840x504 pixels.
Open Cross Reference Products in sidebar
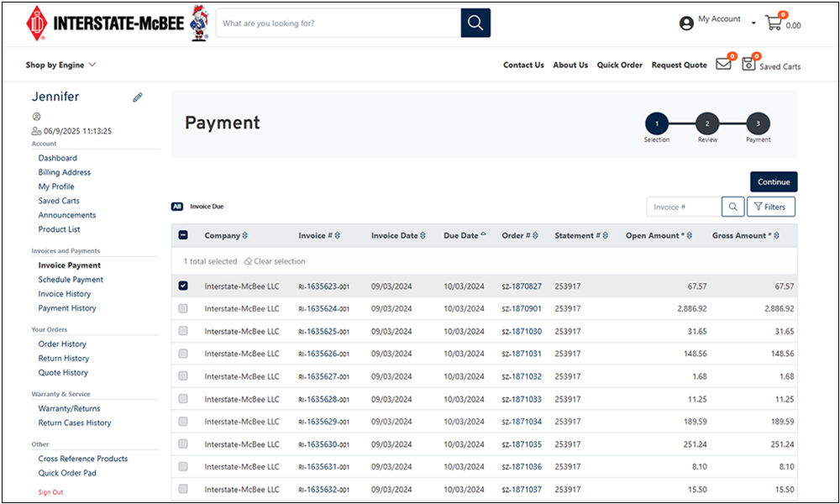pos(83,459)
